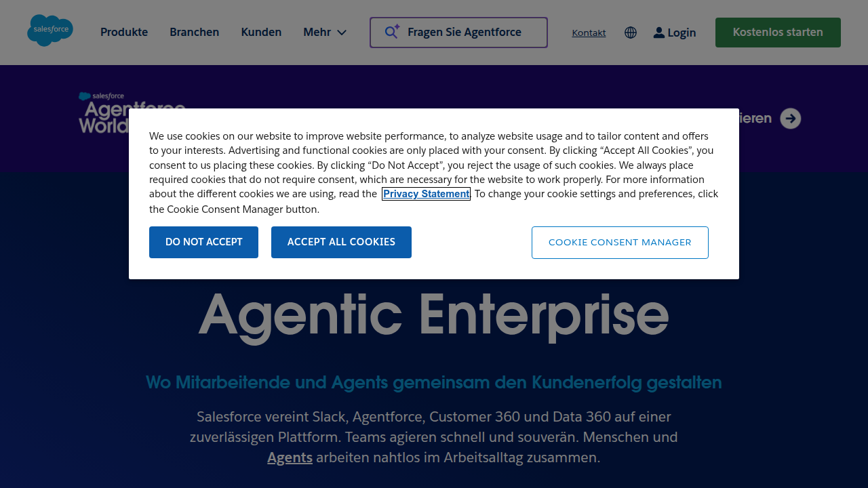Expand the Mehr menu chevron

tap(342, 33)
